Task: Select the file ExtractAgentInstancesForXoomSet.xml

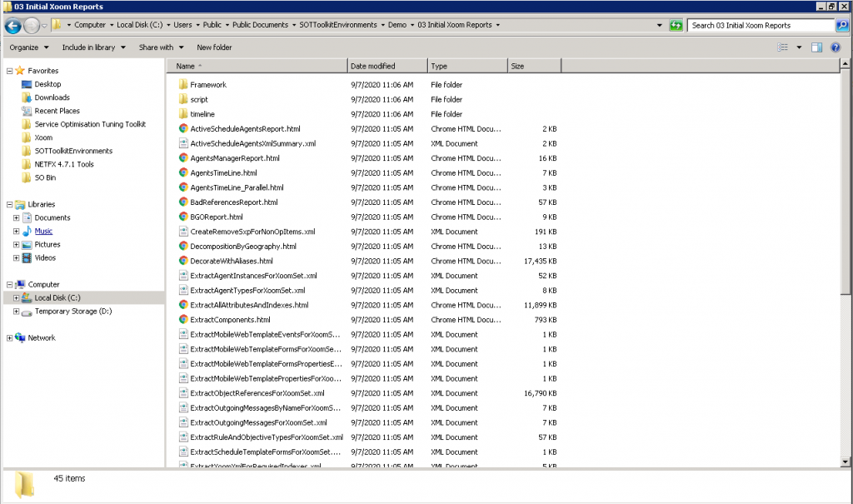Action: click(253, 276)
